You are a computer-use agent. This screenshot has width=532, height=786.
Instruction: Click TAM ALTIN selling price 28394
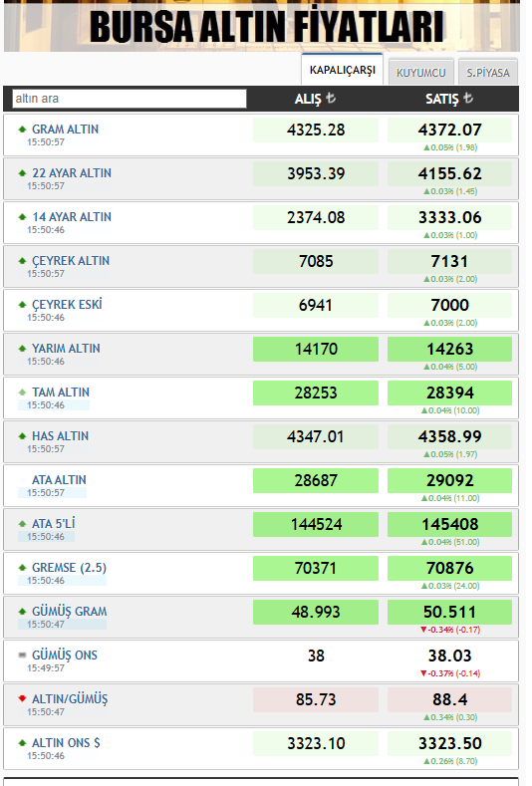[449, 393]
